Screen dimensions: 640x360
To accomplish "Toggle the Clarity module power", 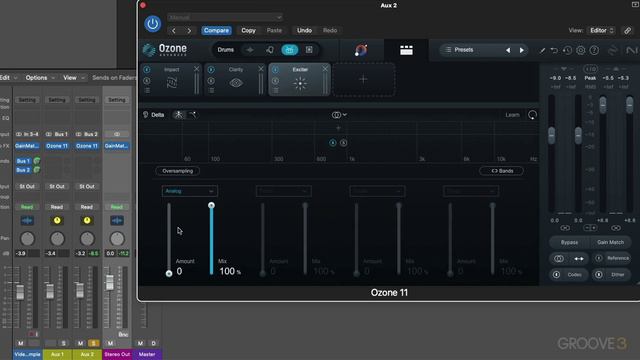I will tap(211, 70).
